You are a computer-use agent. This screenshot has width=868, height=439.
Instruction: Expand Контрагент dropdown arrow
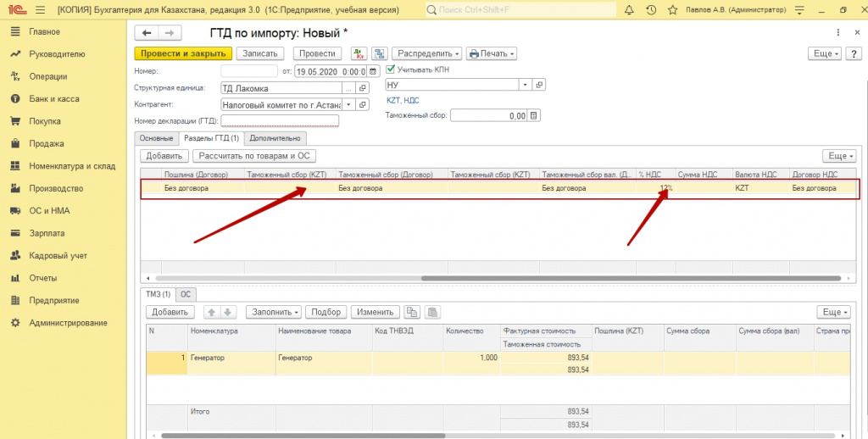click(x=348, y=104)
